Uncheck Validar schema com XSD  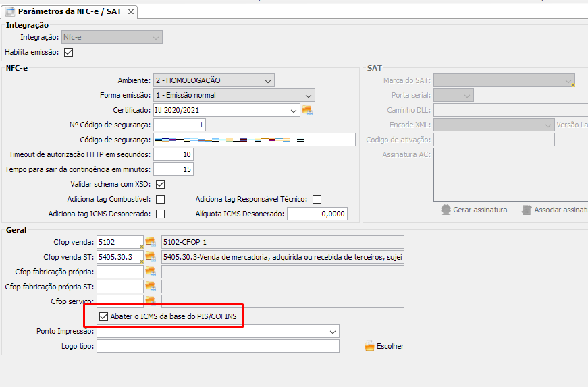point(160,184)
